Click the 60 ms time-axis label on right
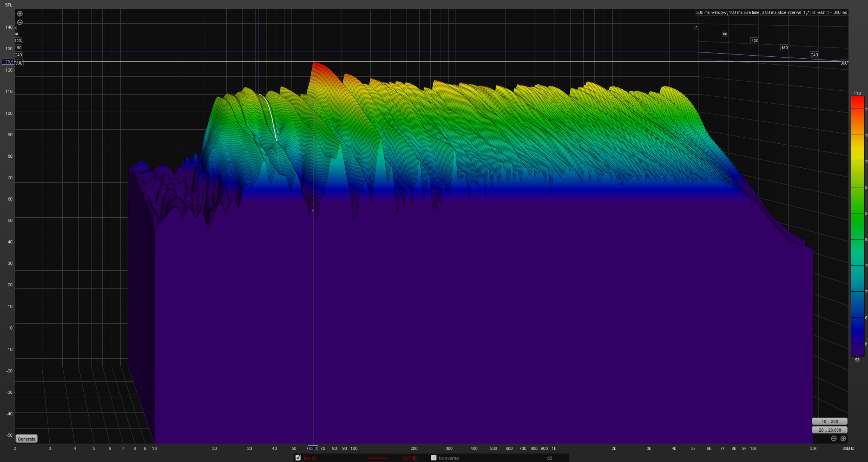This screenshot has width=868, height=462. click(x=725, y=34)
